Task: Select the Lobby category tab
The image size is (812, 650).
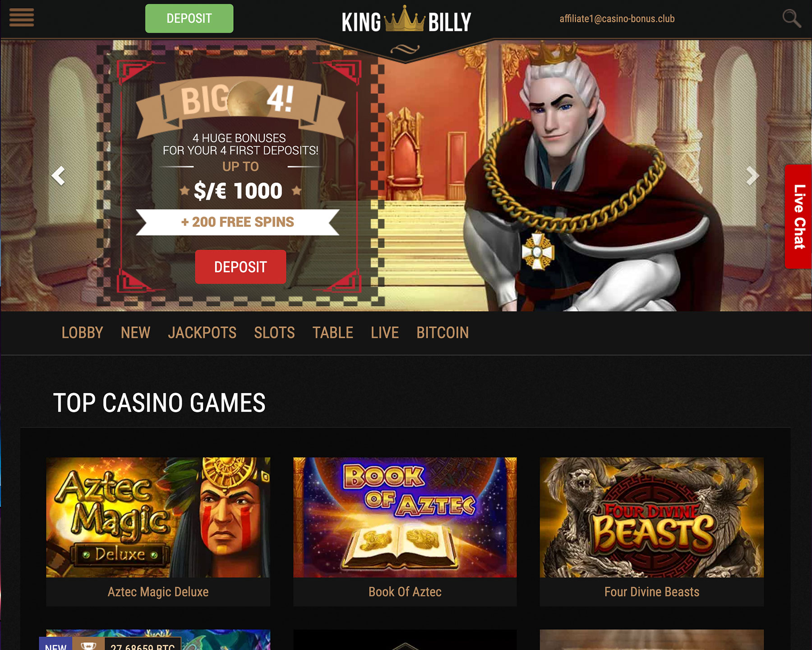Action: click(x=82, y=333)
